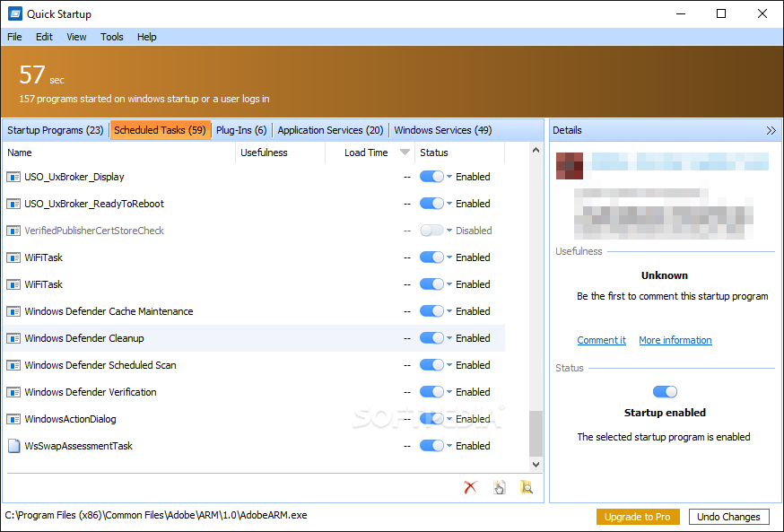This screenshot has height=532, width=784.
Task: Click the scrollbar up arrow
Action: coord(536,150)
